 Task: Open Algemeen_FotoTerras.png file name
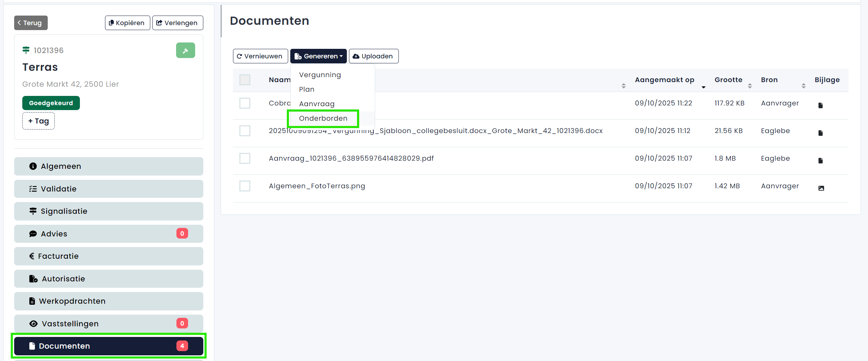tap(317, 186)
